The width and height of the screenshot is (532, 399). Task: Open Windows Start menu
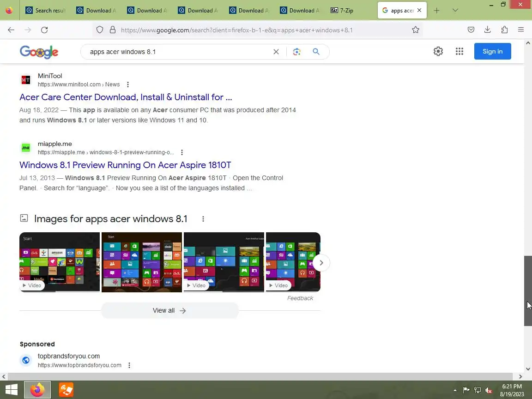[12, 389]
